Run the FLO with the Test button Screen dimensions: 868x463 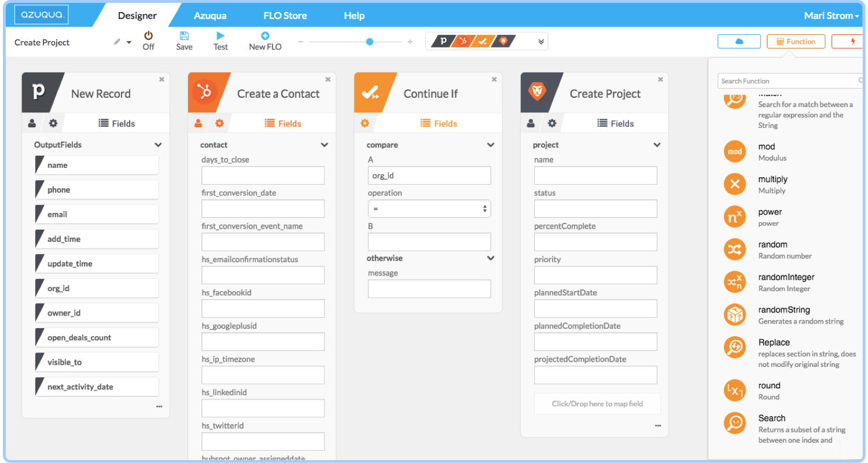220,41
